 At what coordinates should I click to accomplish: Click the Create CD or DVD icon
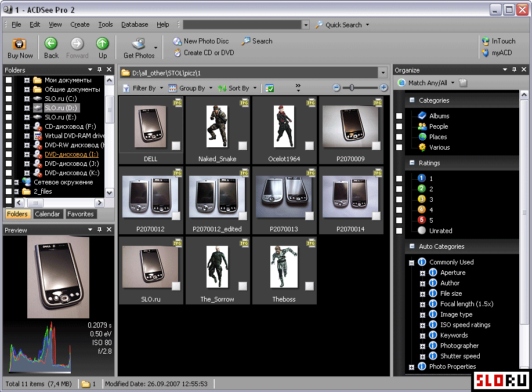(x=177, y=53)
